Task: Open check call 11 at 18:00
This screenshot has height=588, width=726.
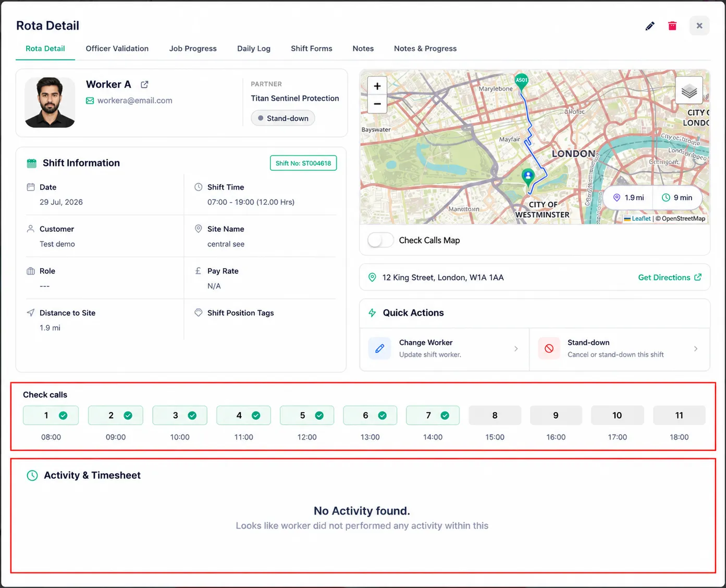Action: pos(679,416)
